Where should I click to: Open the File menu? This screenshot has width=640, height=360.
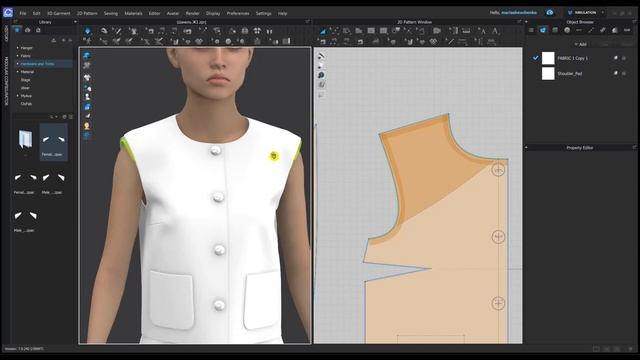tap(23, 13)
